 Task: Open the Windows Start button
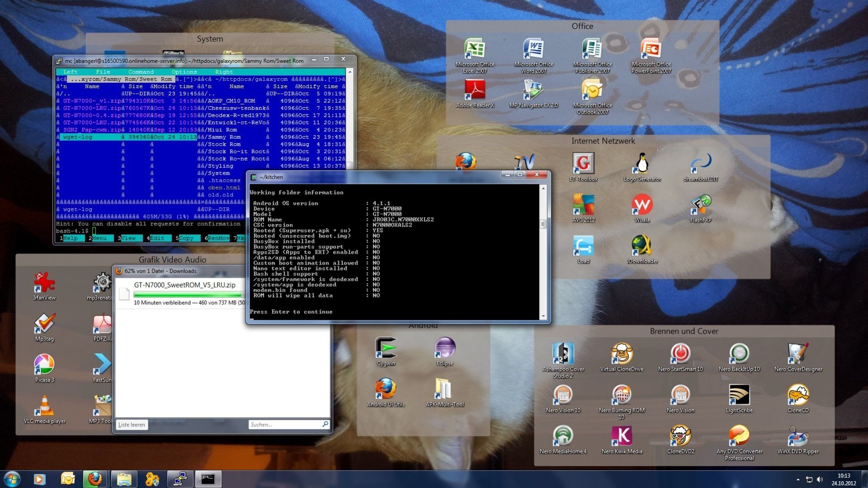click(12, 479)
